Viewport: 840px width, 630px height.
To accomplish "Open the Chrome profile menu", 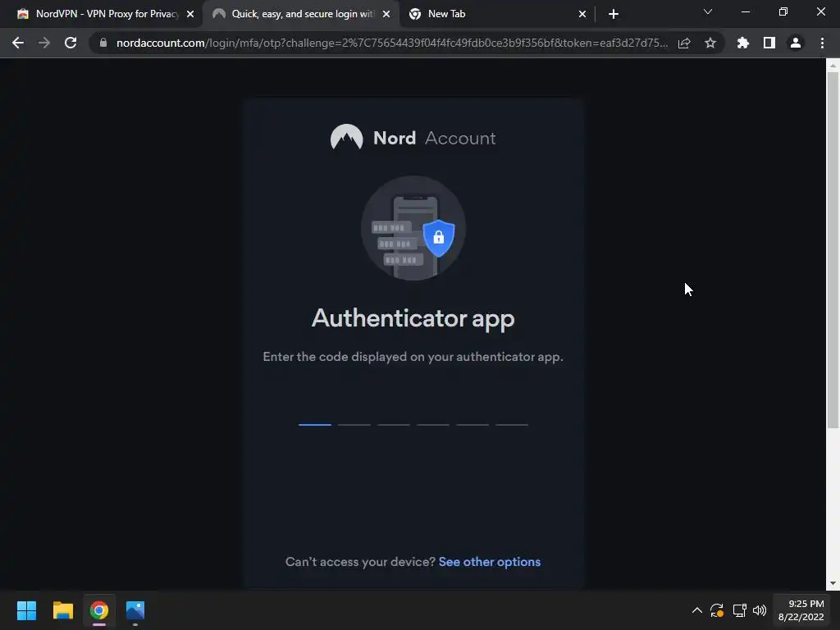I will coord(796,43).
